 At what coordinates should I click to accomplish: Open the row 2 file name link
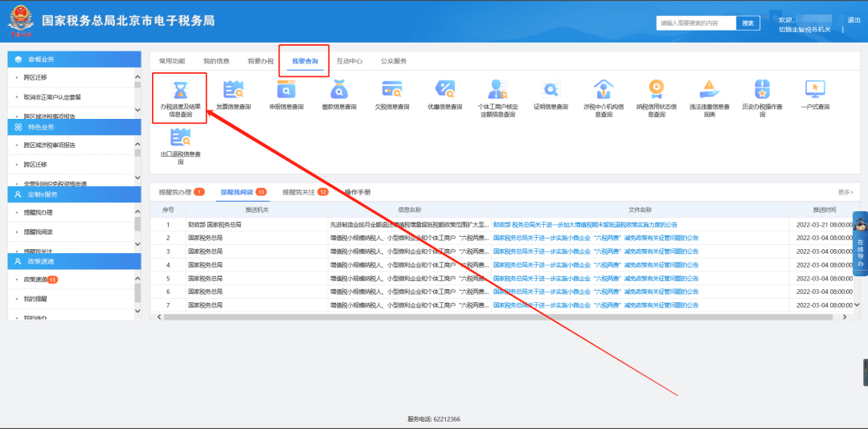(596, 238)
